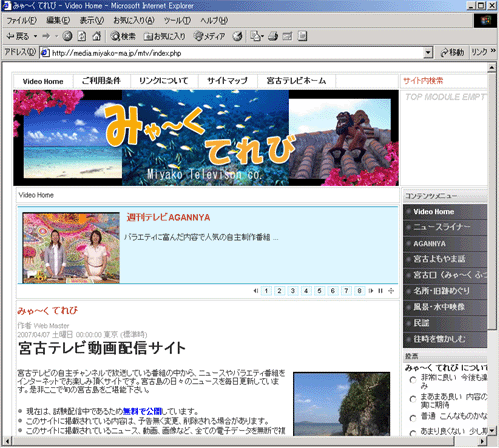Open the address bar dropdown arrow

point(428,53)
